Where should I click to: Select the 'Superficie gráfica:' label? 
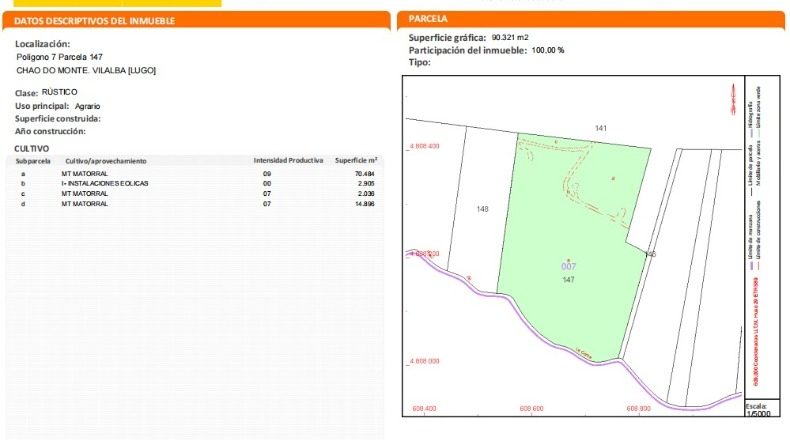[x=447, y=37]
